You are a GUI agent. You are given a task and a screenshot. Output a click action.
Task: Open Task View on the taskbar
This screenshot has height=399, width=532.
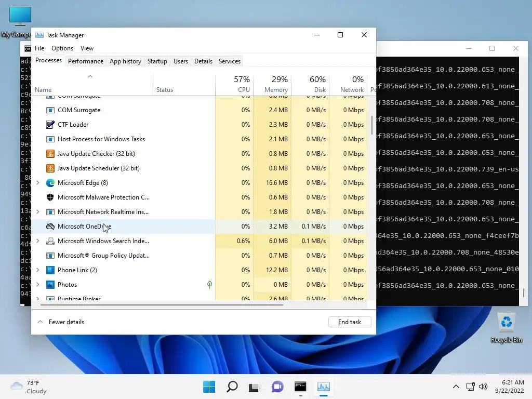[254, 387]
